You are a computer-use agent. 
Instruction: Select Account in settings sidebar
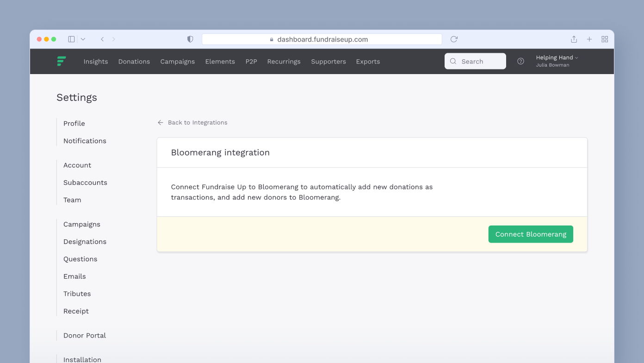[77, 165]
